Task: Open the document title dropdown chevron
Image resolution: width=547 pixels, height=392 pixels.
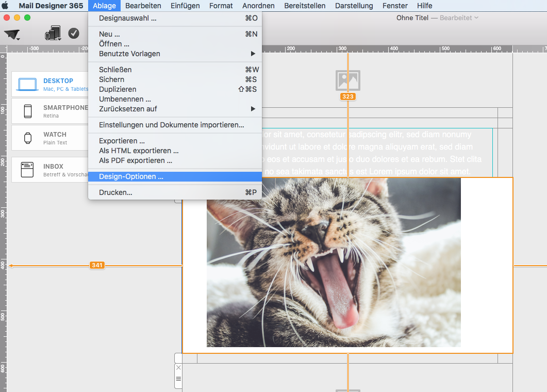Action: [x=476, y=18]
